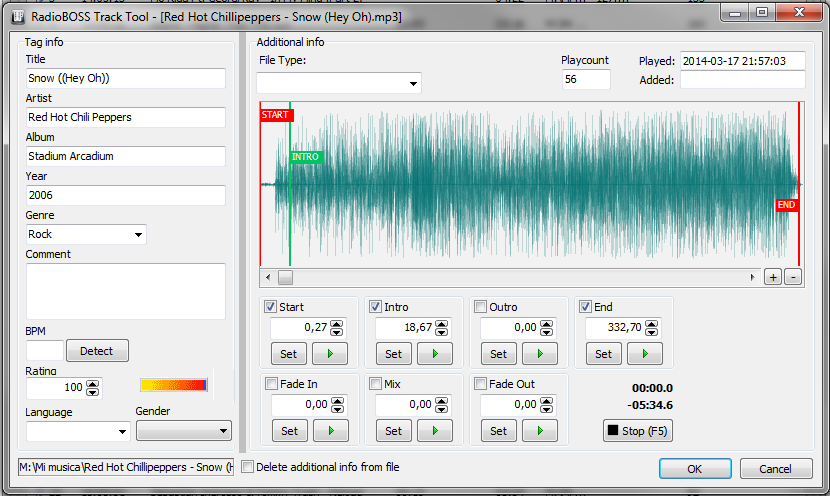Click the waveform horizontal scrollbar thumb
The width and height of the screenshot is (830, 496).
tap(286, 277)
